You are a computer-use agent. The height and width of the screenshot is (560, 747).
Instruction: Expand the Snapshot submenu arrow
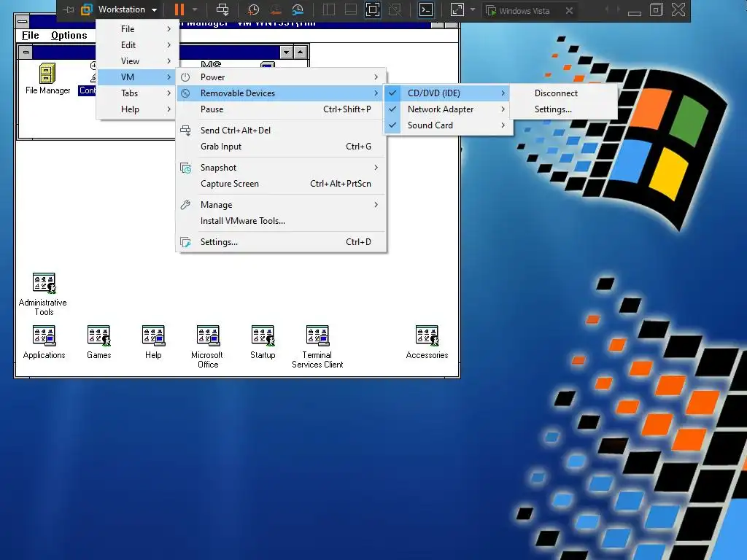[x=376, y=168]
